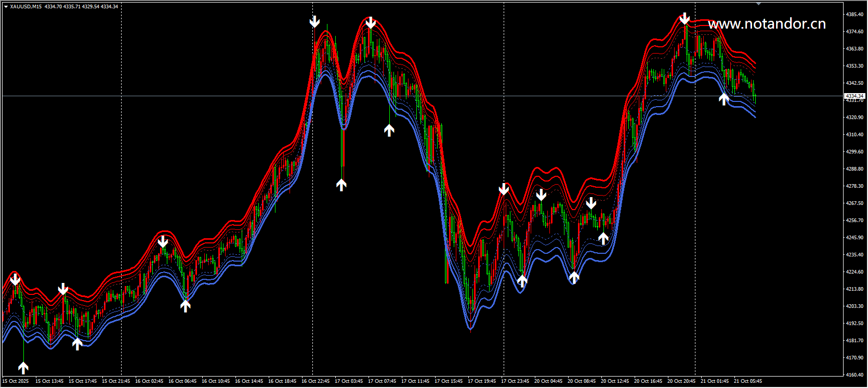
Task: Click the 17 Oct 23:45 time label
Action: coord(515,381)
